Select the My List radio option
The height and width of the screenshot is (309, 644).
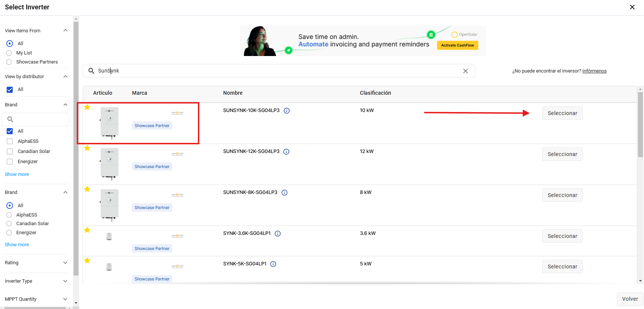tap(9, 53)
